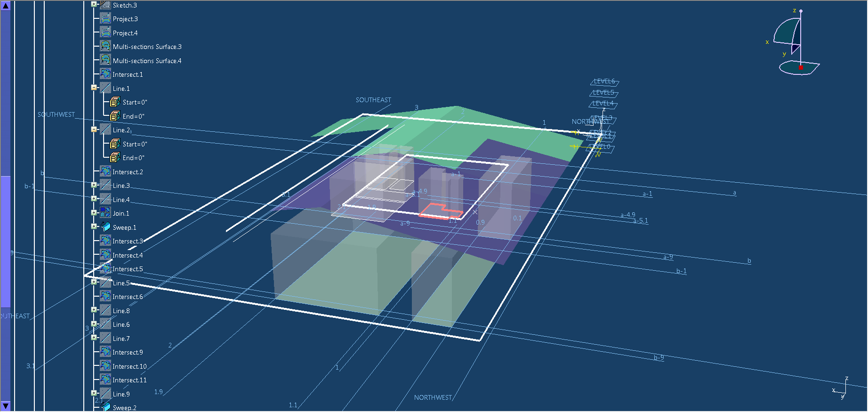
Task: Select the Line.6 label in the tree
Action: [121, 324]
